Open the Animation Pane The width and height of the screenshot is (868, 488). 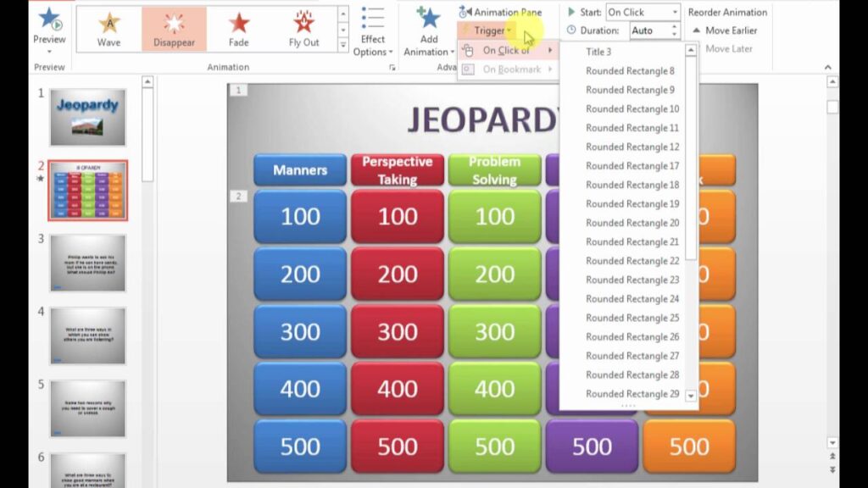[x=500, y=12]
